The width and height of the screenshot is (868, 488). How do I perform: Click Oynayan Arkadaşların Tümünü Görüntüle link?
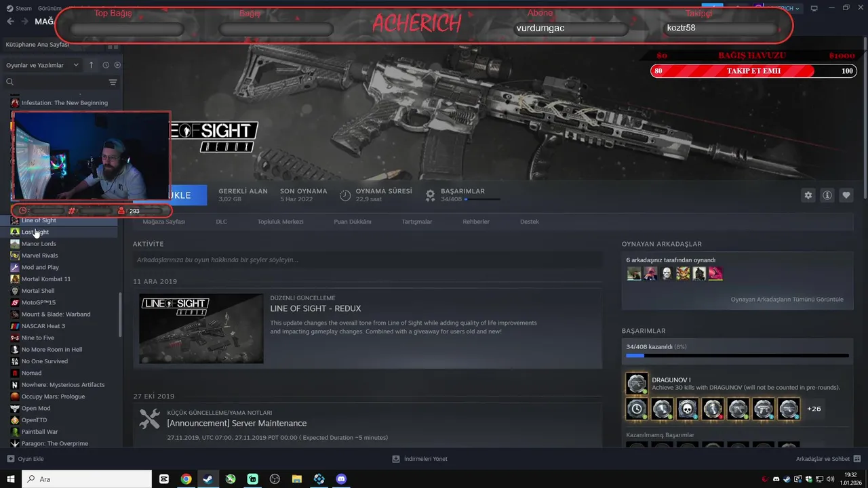tap(787, 299)
